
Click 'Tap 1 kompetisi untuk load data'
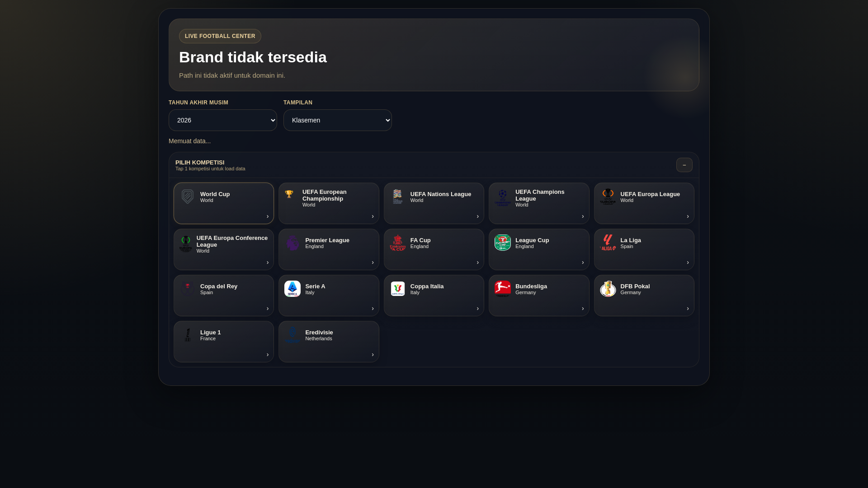click(210, 169)
